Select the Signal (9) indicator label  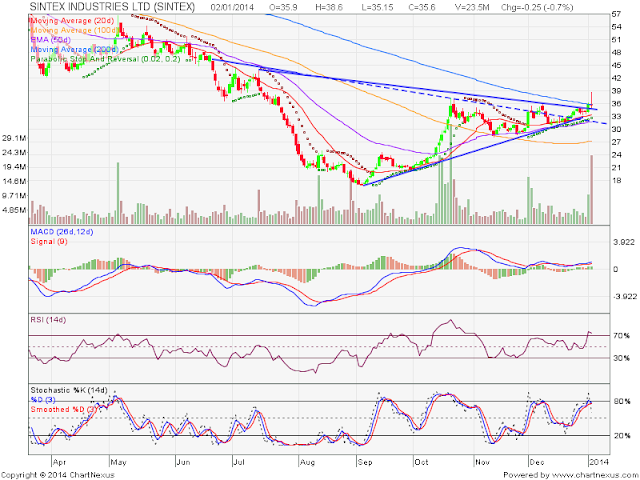(x=49, y=242)
